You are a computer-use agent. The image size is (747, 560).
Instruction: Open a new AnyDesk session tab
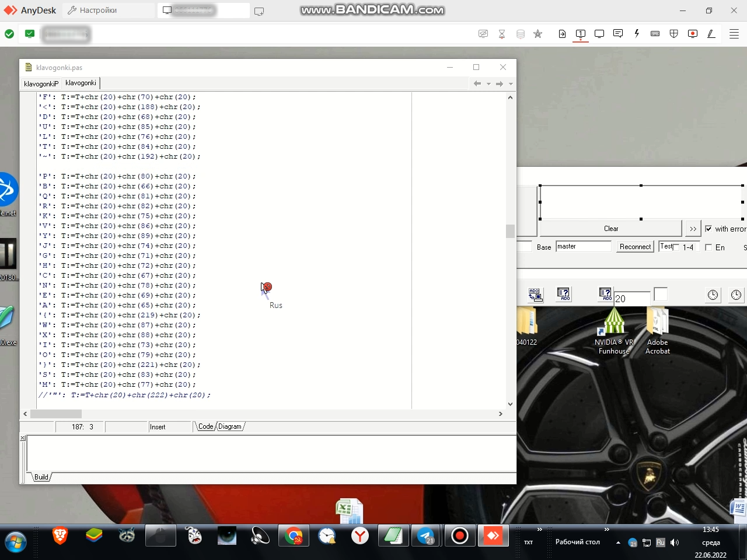259,11
